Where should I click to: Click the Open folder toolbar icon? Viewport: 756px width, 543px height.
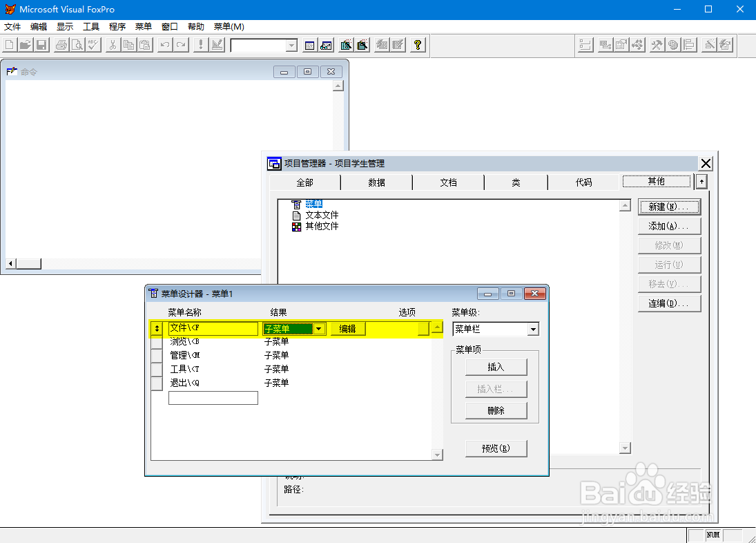coord(26,46)
